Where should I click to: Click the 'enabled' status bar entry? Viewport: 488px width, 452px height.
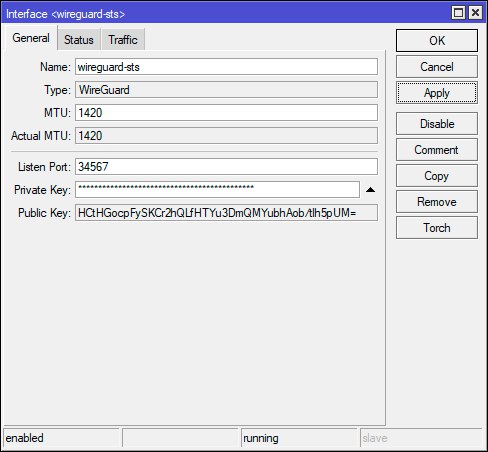click(61, 438)
